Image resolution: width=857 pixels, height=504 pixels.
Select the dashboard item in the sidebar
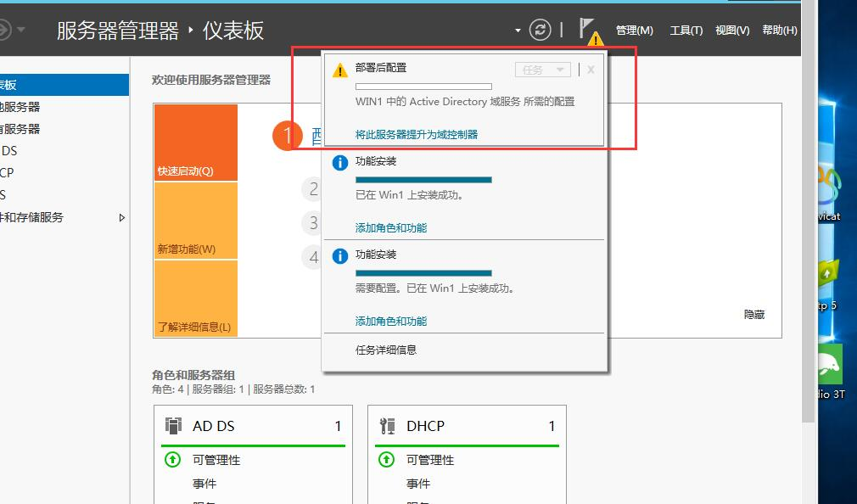(x=64, y=85)
